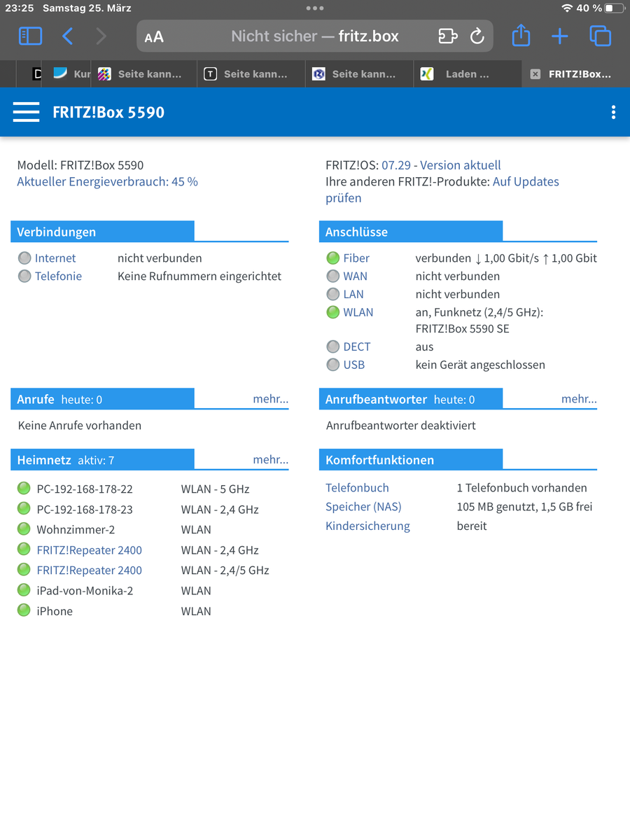Viewport: 630px width, 840px height.
Task: Select device Wohnzimmer-2
Action: pos(76,530)
